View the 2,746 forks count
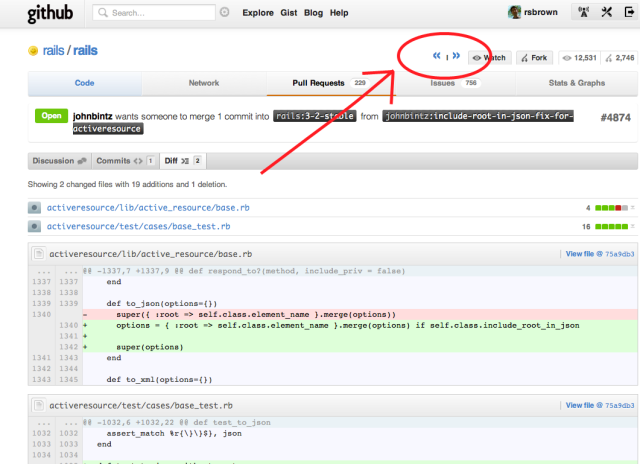 [620, 58]
